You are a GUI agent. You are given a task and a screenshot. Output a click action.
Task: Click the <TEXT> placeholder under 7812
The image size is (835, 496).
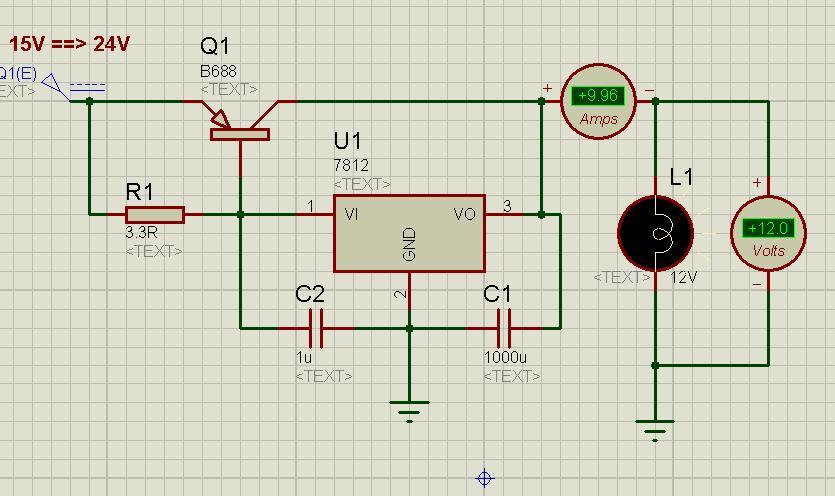point(362,184)
